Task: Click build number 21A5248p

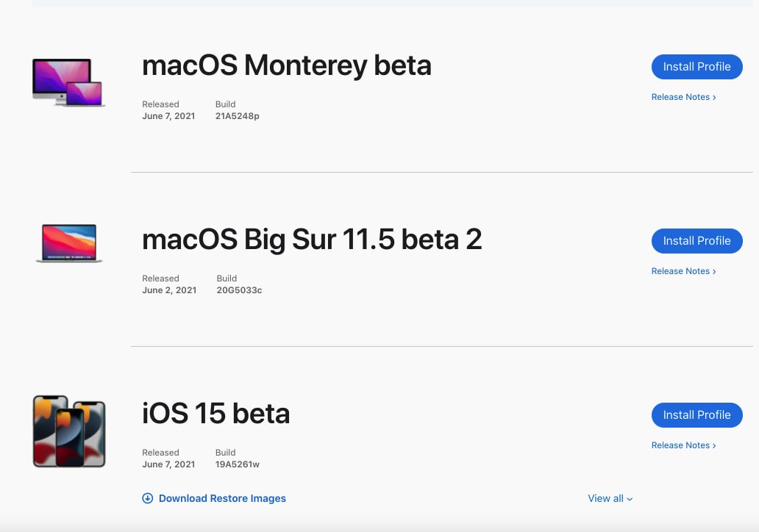Action: (x=237, y=116)
